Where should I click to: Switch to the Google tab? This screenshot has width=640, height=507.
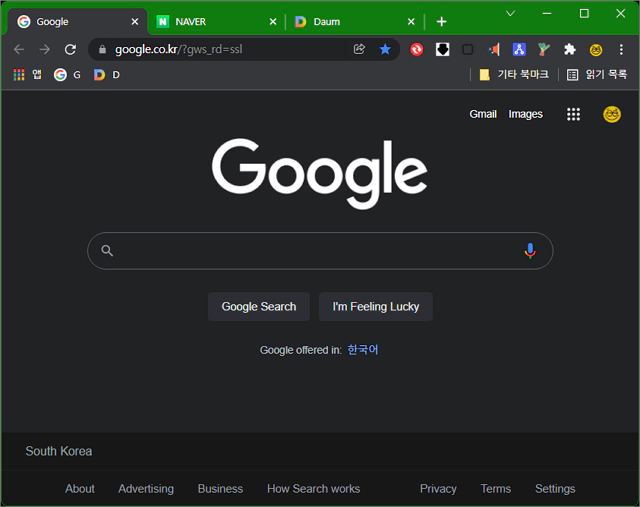coord(78,22)
